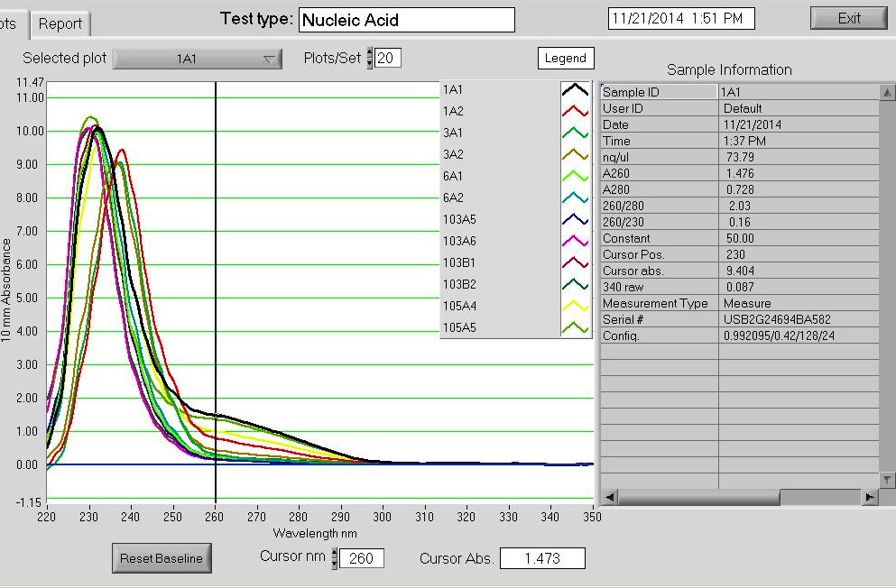Open the Selected plot dropdown
This screenshot has height=588, width=896.
[x=198, y=60]
